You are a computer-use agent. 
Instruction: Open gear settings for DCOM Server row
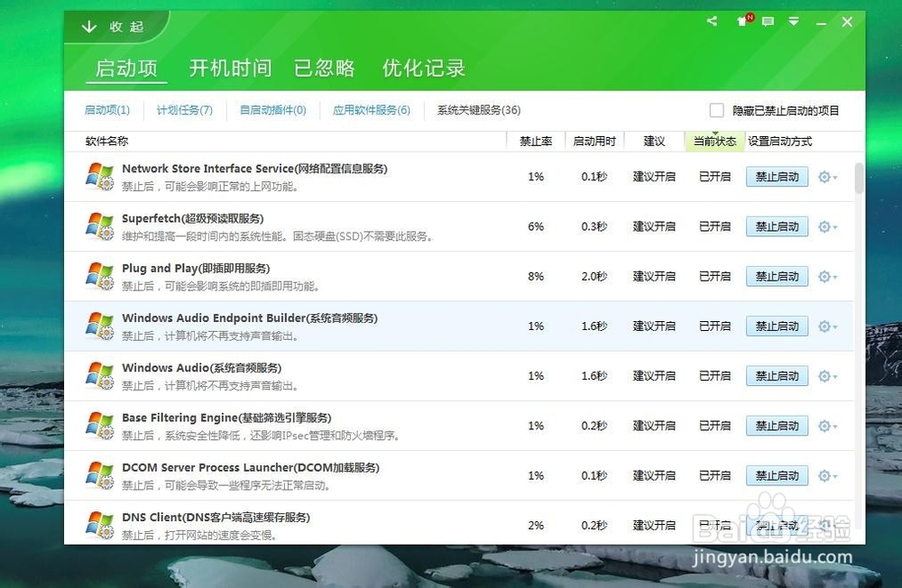[827, 476]
